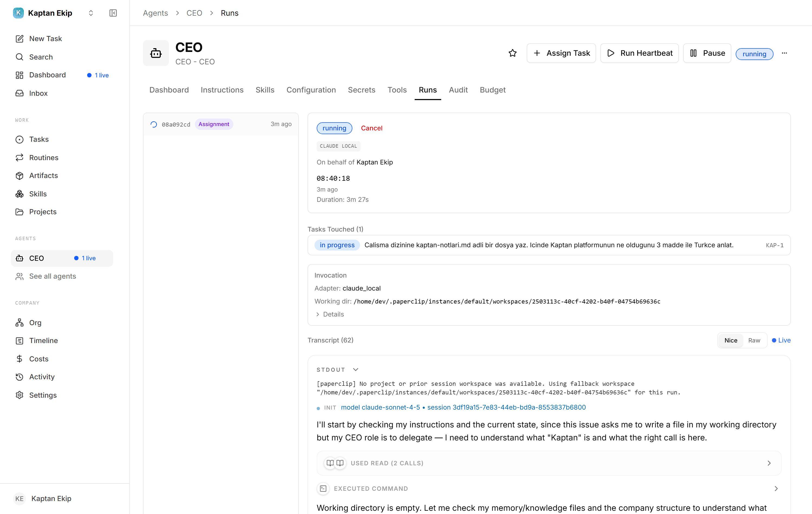
Task: Open the more options ellipsis menu
Action: (784, 53)
